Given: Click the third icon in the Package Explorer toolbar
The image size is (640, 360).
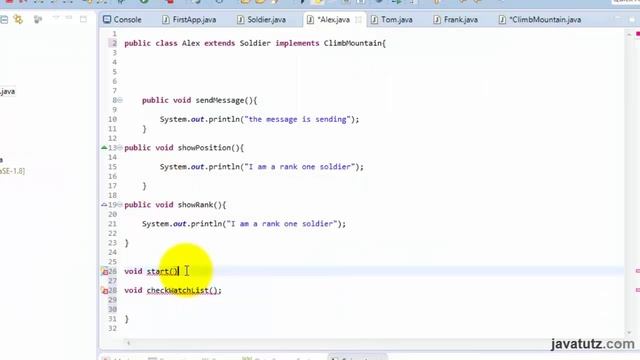Looking at the screenshot, I should tap(38, 19).
